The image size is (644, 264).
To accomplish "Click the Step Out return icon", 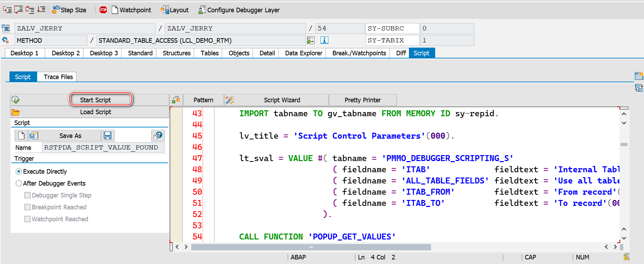I will [30, 10].
